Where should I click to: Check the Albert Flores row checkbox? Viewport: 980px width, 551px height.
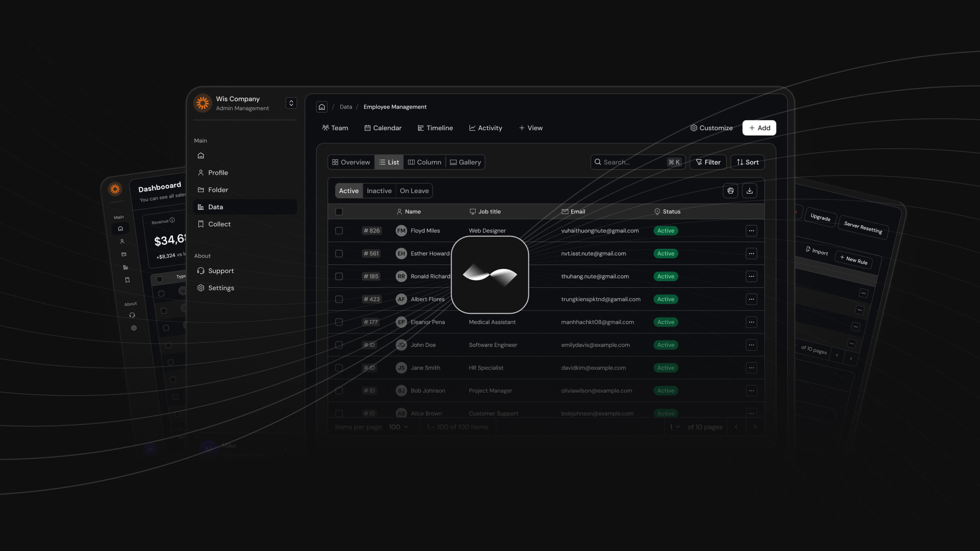pos(339,299)
